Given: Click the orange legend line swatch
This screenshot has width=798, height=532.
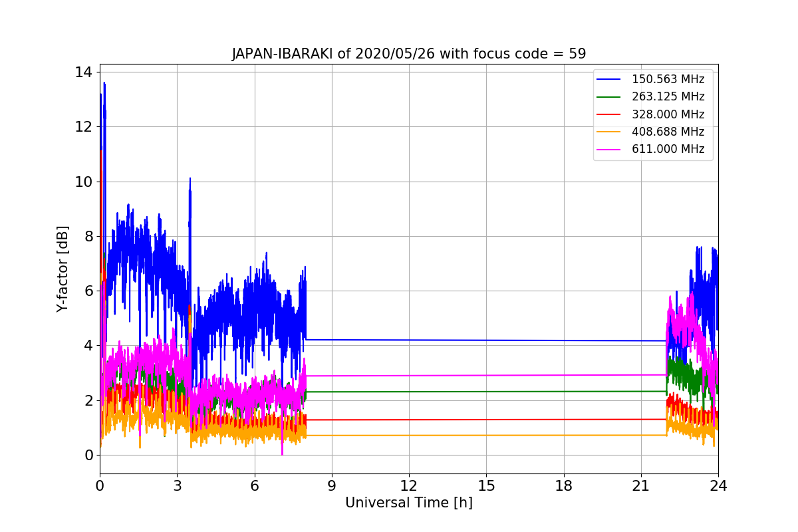Looking at the screenshot, I should [609, 132].
